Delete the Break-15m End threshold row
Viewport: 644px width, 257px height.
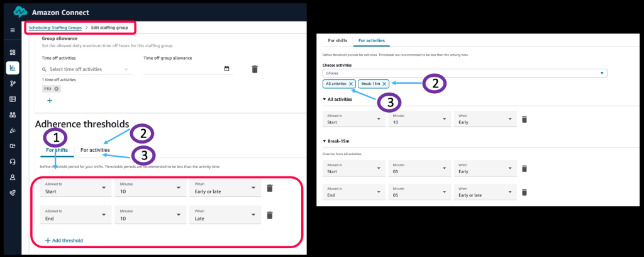pyautogui.click(x=525, y=192)
